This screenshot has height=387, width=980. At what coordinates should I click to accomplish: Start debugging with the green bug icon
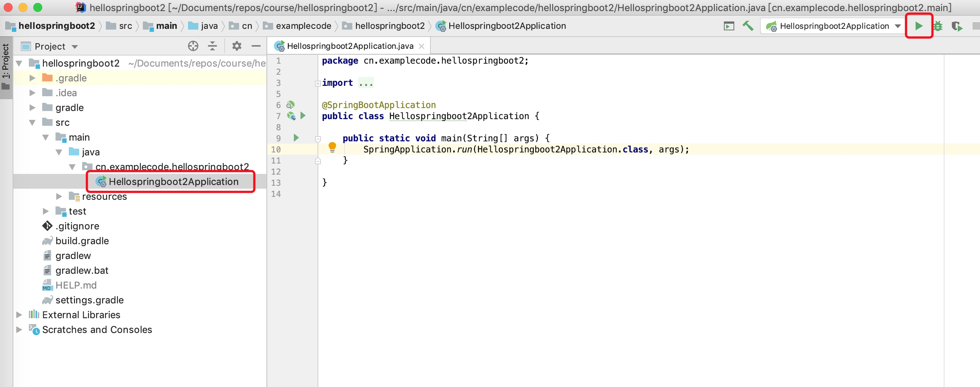[x=937, y=26]
